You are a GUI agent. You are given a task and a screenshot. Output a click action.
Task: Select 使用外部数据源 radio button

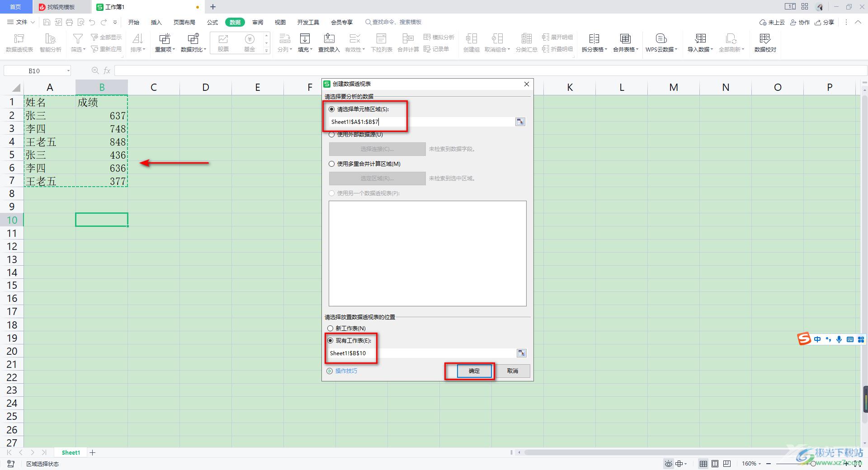332,134
